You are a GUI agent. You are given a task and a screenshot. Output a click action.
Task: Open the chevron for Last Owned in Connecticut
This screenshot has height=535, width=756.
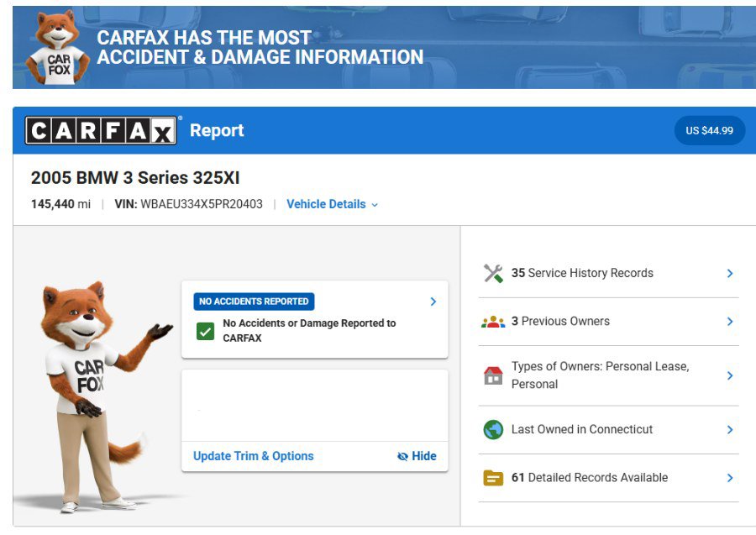tap(730, 429)
